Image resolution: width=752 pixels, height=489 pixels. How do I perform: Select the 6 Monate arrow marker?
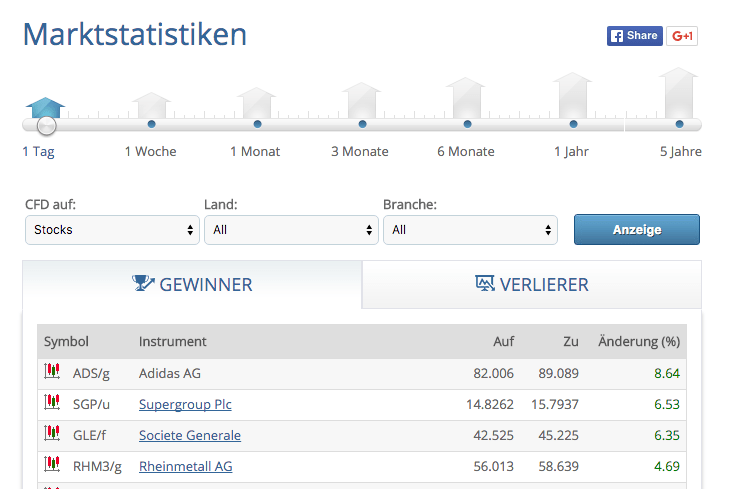tap(466, 98)
